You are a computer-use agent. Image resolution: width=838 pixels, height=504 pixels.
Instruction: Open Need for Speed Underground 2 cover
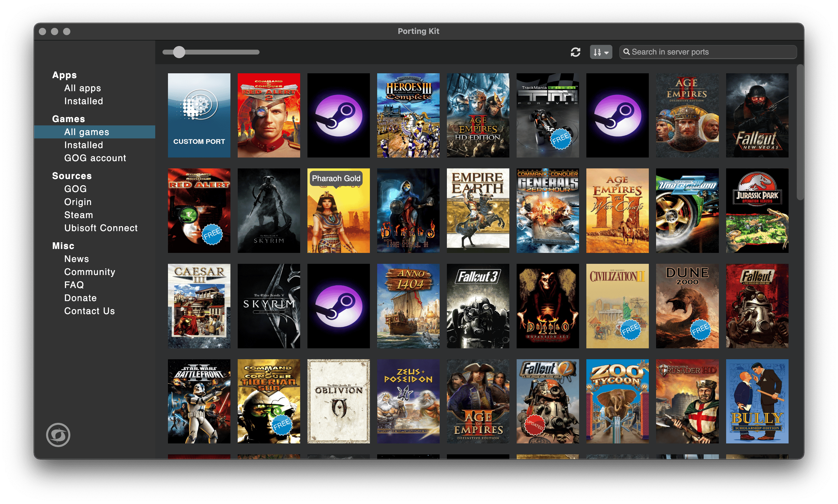tap(687, 211)
